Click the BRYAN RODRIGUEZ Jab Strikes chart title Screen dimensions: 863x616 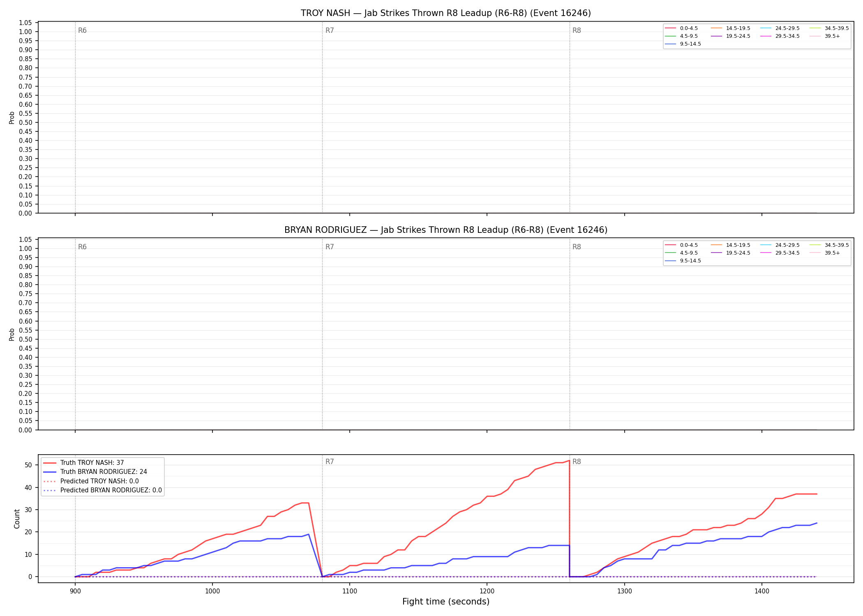[x=446, y=230]
